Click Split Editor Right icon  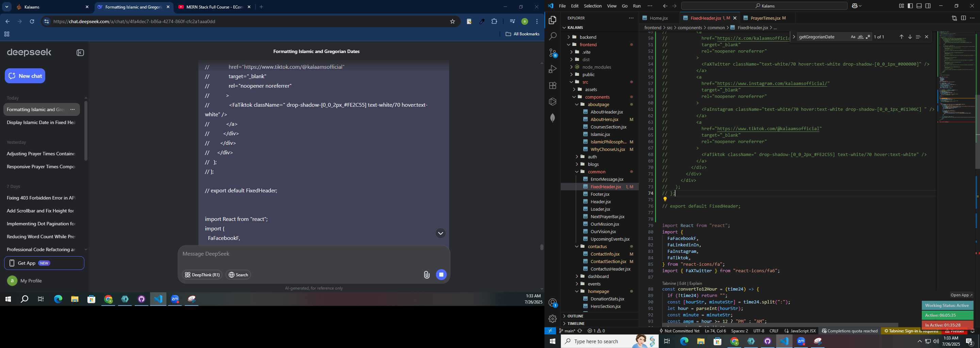963,18
